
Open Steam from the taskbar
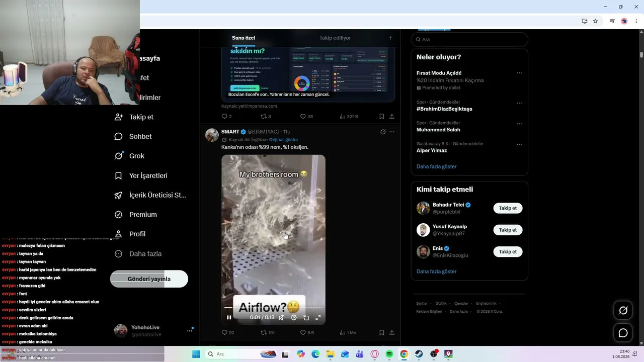(x=419, y=354)
